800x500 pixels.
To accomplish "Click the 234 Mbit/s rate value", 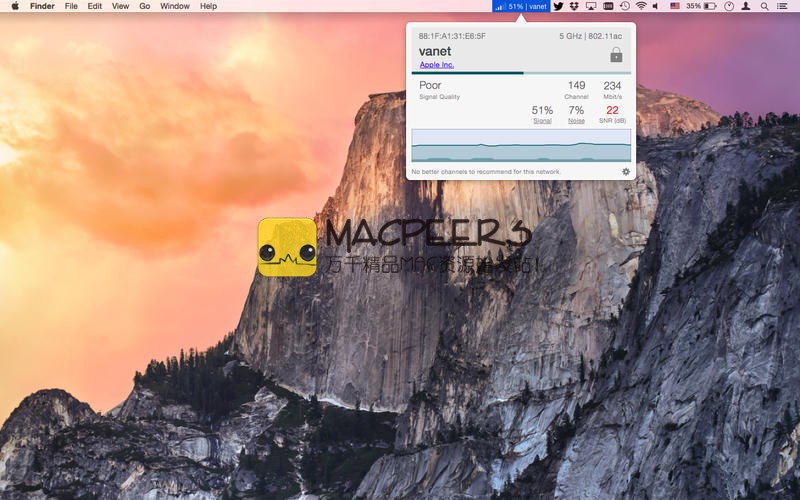I will [612, 86].
